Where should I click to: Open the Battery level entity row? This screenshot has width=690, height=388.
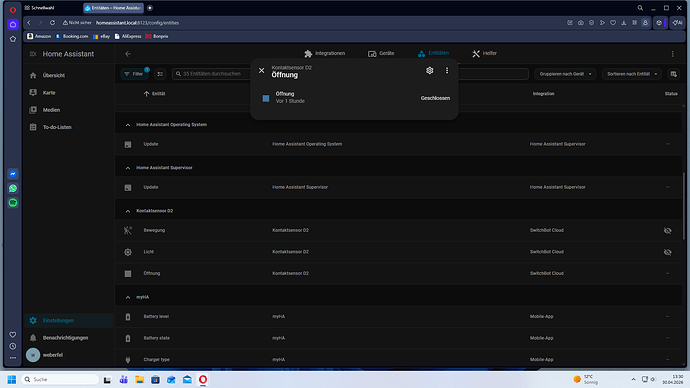coord(399,317)
